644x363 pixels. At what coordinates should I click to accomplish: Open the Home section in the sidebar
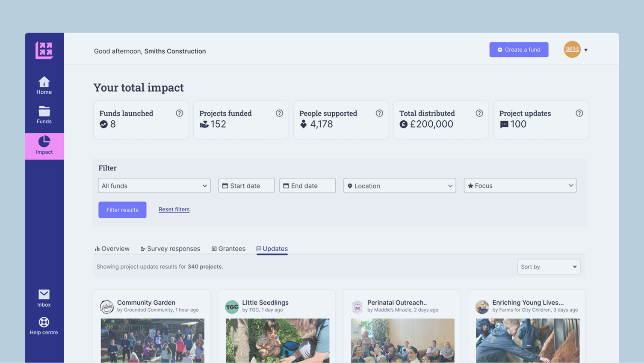[x=44, y=85]
